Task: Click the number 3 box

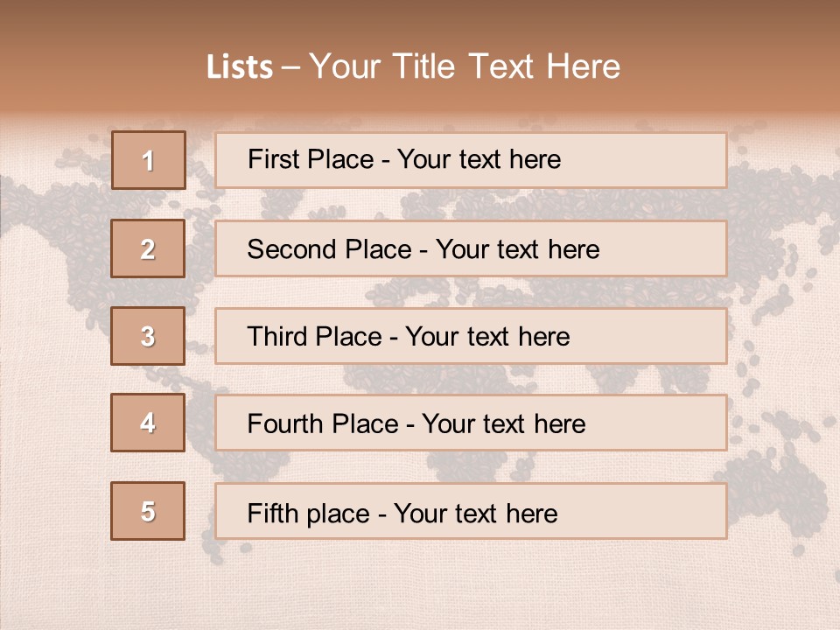Action: 148,336
